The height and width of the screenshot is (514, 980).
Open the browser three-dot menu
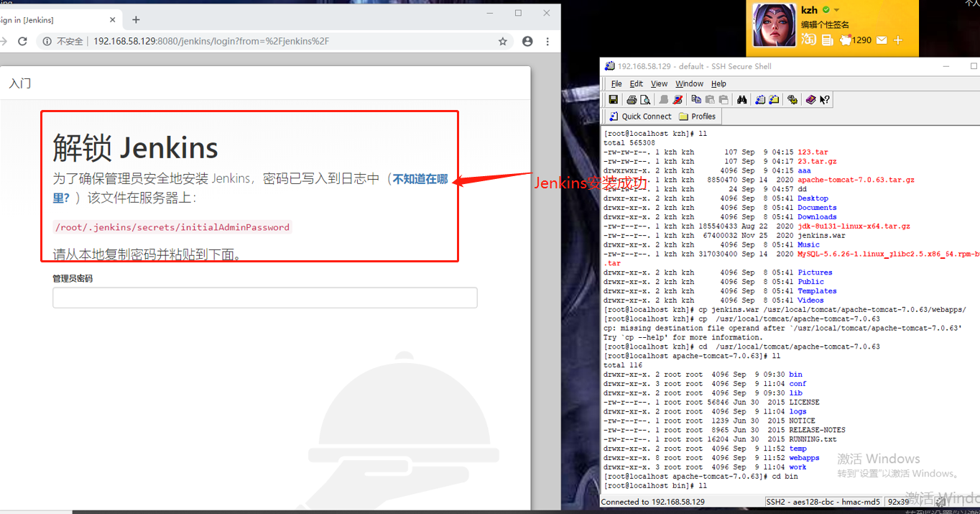[547, 42]
